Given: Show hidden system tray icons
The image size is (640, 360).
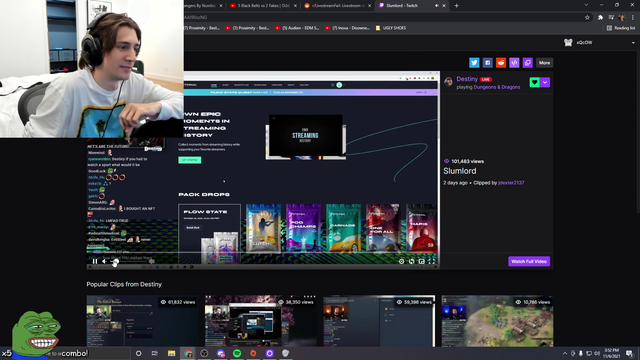Looking at the screenshot, I should pyautogui.click(x=565, y=353).
